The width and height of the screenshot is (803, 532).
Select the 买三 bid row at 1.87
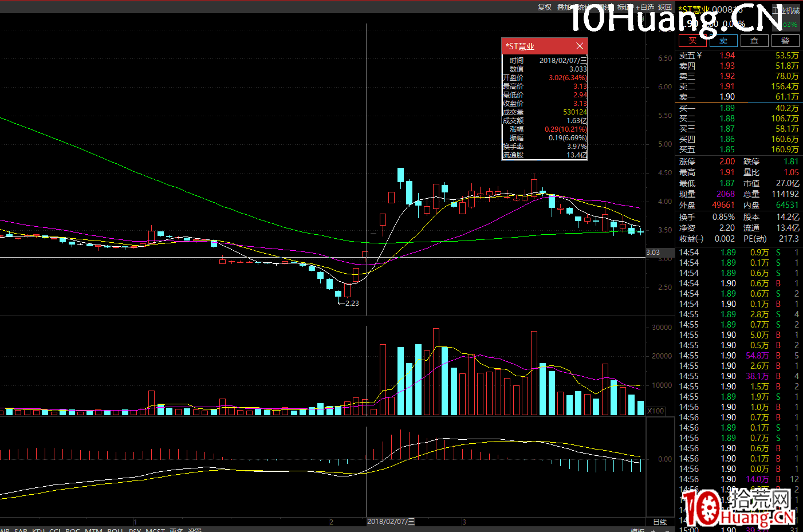click(739, 129)
